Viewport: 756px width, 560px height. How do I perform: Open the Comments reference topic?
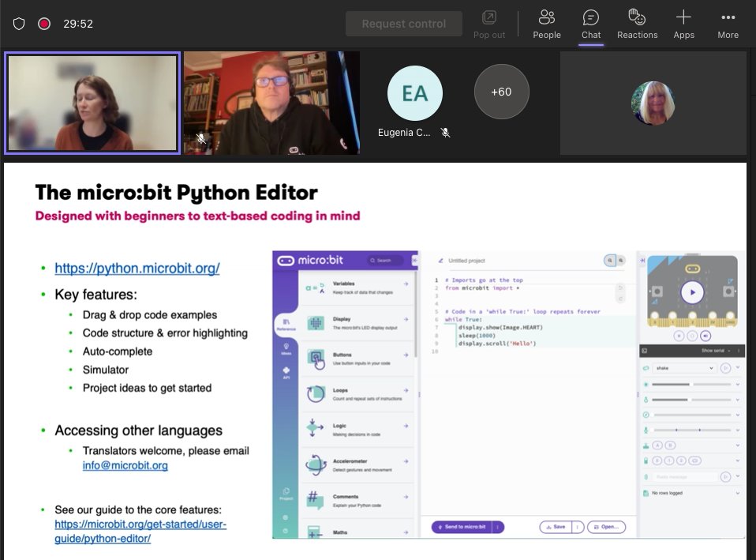point(357,501)
